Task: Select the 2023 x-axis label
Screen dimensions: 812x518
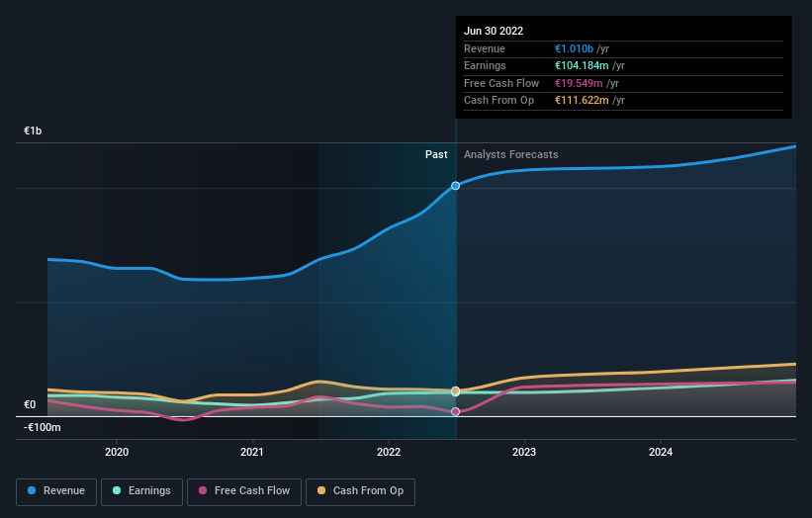Action: point(524,453)
